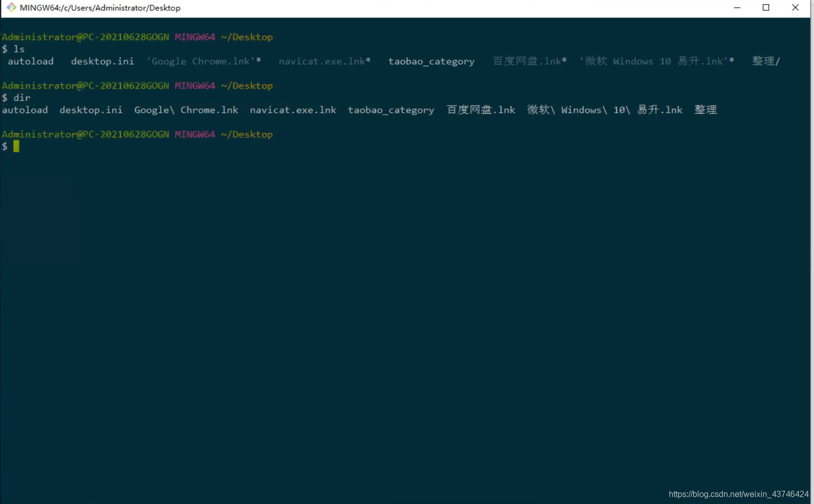
Task: Select 'desktop.ini' in the dir output
Action: pos(91,110)
